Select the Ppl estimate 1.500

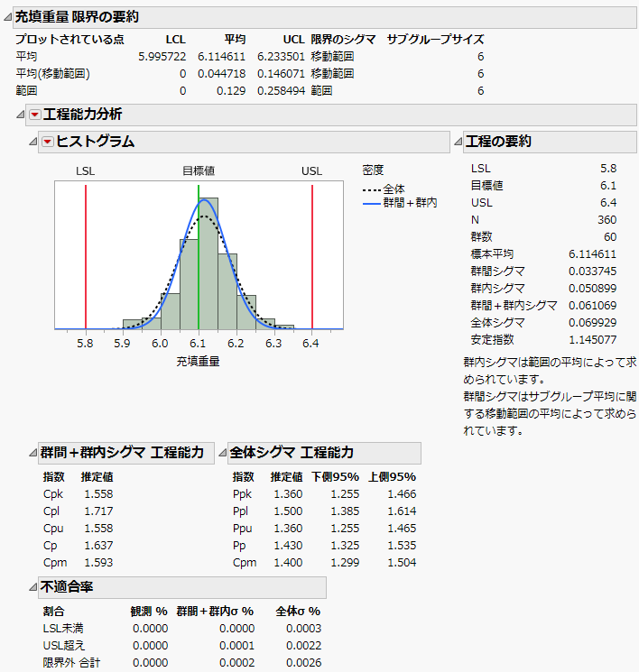pos(288,511)
